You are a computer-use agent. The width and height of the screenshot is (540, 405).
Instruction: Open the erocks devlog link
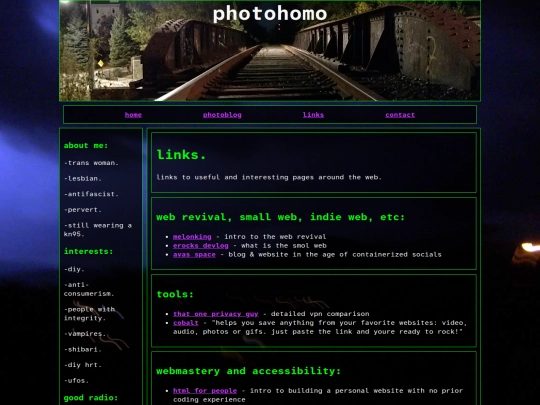(x=201, y=246)
